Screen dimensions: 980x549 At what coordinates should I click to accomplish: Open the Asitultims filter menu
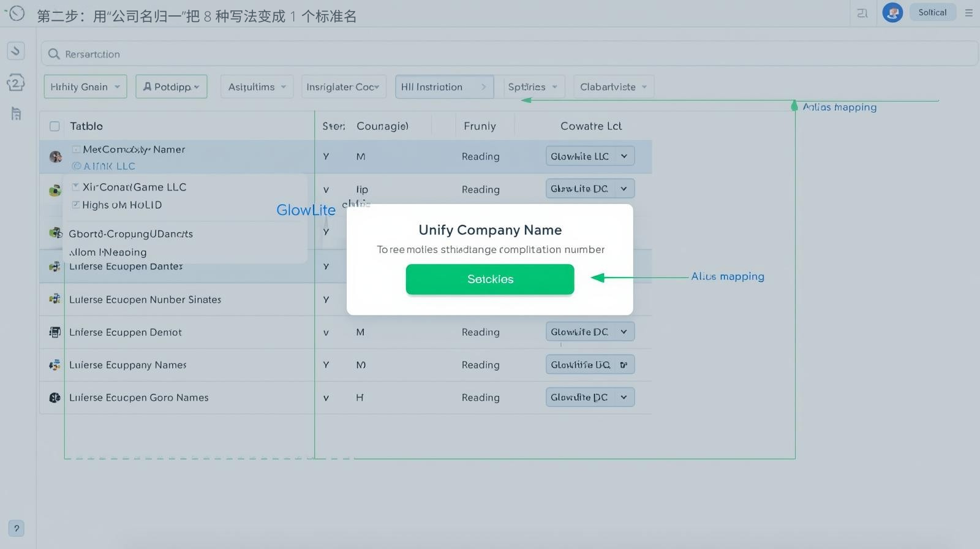click(x=257, y=87)
